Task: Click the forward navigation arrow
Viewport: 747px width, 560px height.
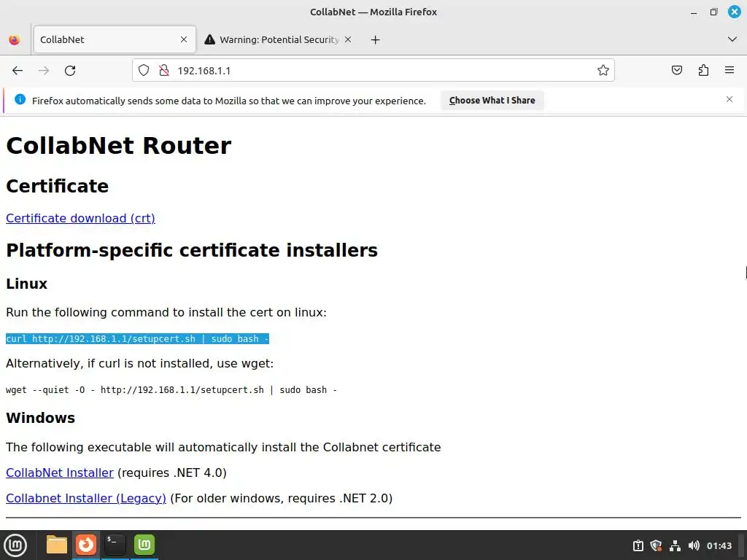Action: (x=44, y=71)
